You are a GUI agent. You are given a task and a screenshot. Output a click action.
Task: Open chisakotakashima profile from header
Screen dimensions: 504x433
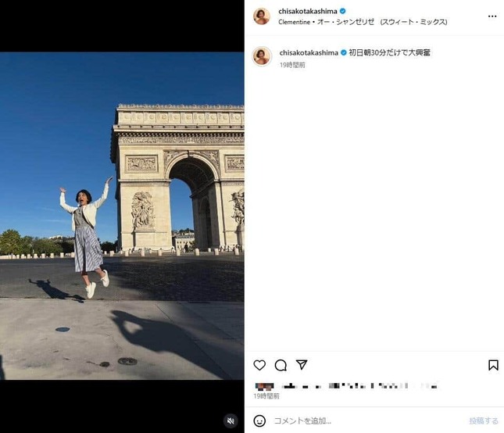[308, 11]
